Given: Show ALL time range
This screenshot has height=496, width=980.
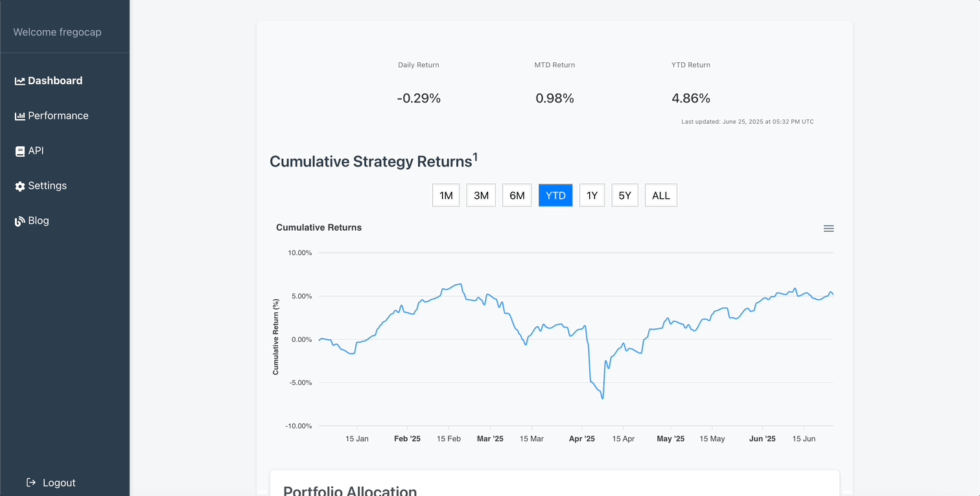Looking at the screenshot, I should tap(661, 196).
